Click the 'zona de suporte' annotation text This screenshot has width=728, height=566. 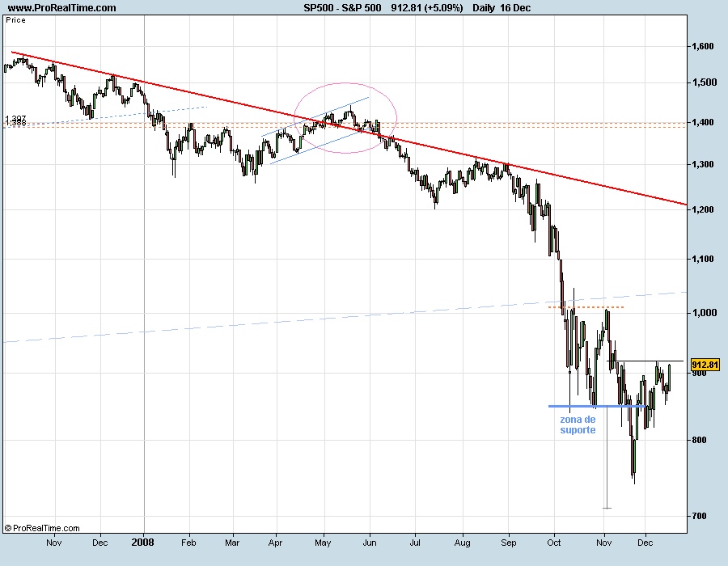point(578,424)
